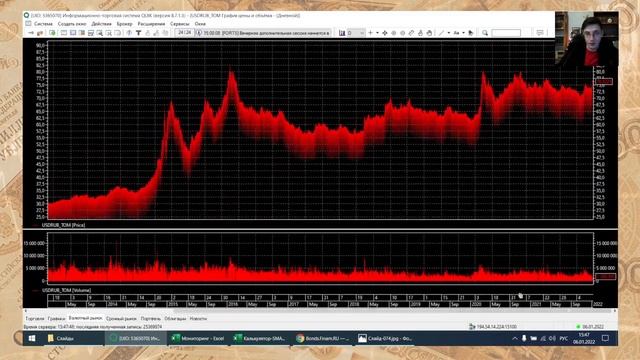Open the Брокер menu
Screen dimensions: 640x360
[124, 24]
